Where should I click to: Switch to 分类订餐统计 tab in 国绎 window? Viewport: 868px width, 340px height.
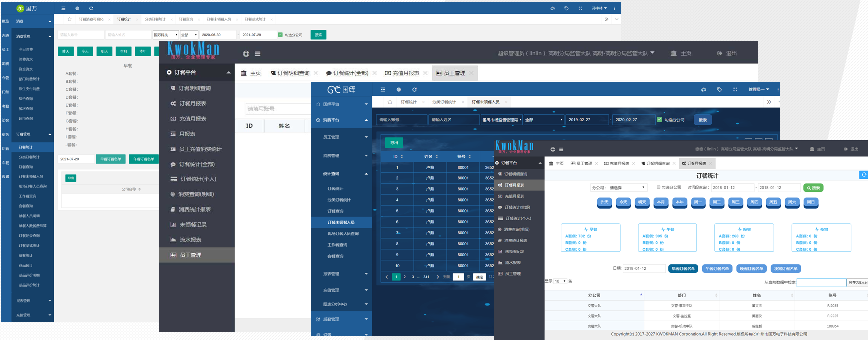tap(444, 102)
